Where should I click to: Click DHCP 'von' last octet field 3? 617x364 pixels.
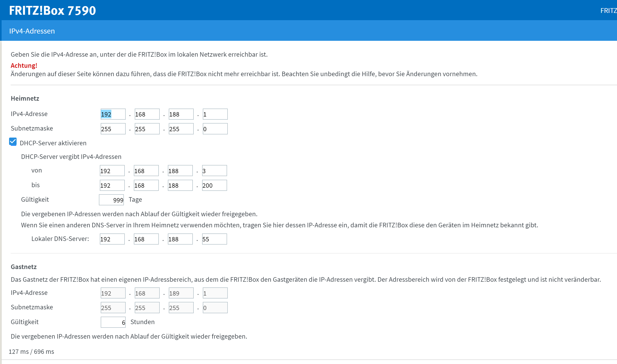[214, 171]
